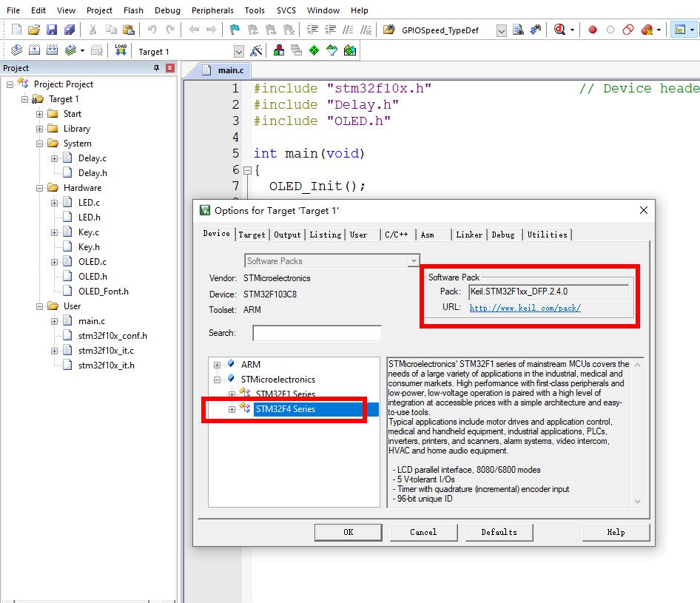Click the Comment selection icon
Image resolution: width=700 pixels, height=603 pixels.
[348, 30]
